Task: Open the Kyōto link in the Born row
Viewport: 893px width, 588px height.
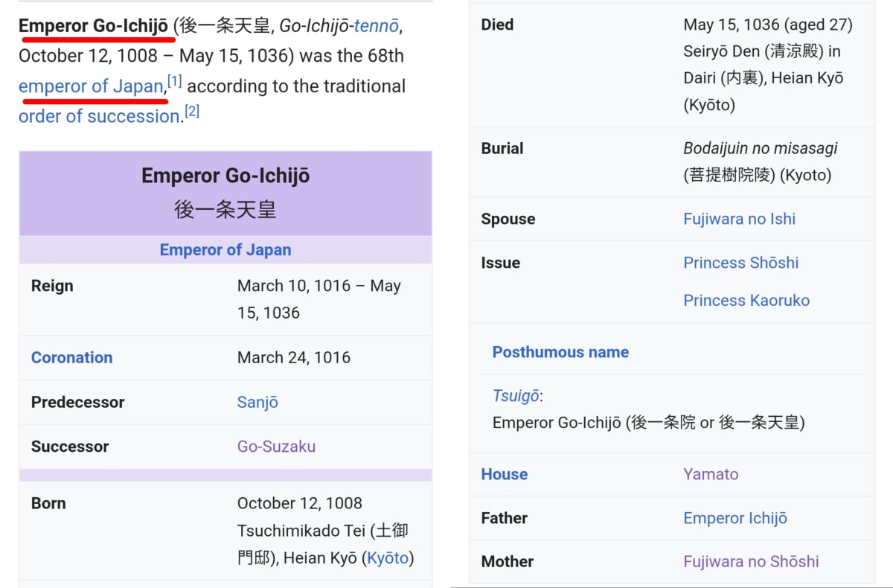Action: [x=387, y=558]
